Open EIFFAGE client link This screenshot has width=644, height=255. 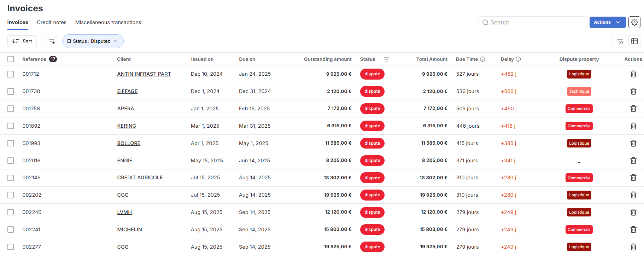(x=127, y=91)
